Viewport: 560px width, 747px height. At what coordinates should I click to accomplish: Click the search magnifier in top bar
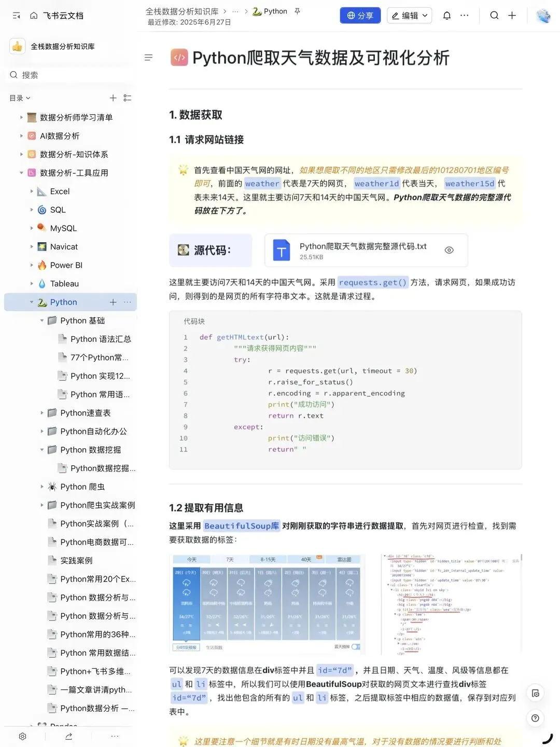[x=495, y=16]
